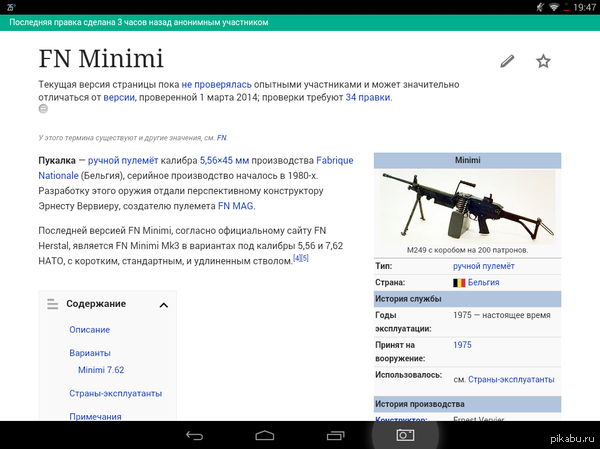Tap the gray collapse circle icon
Viewport: 600px width, 449px height.
pyautogui.click(x=43, y=109)
